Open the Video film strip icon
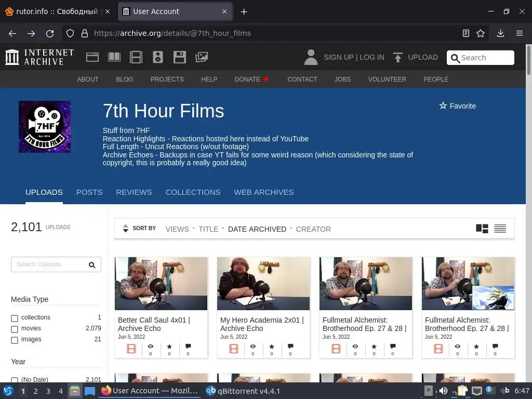 136,57
